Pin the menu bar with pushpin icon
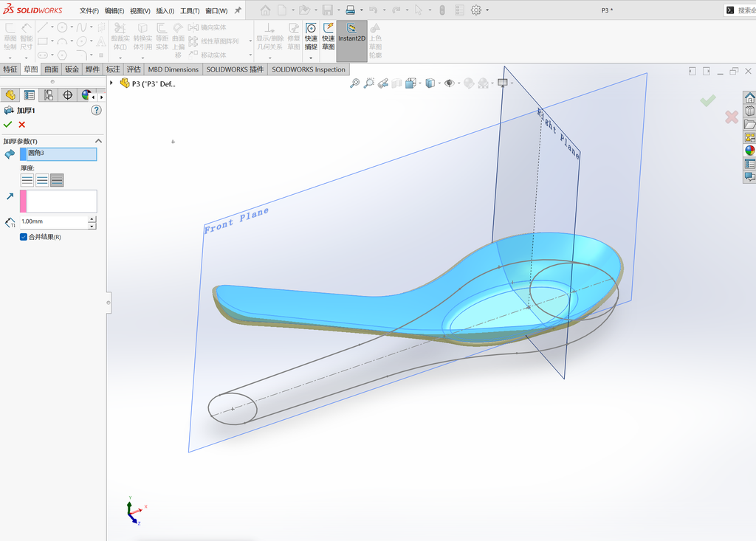This screenshot has width=756, height=541. [x=238, y=10]
